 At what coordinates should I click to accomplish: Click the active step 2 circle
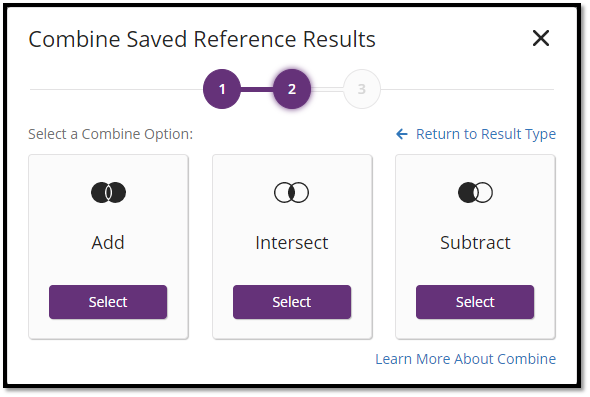tap(292, 89)
